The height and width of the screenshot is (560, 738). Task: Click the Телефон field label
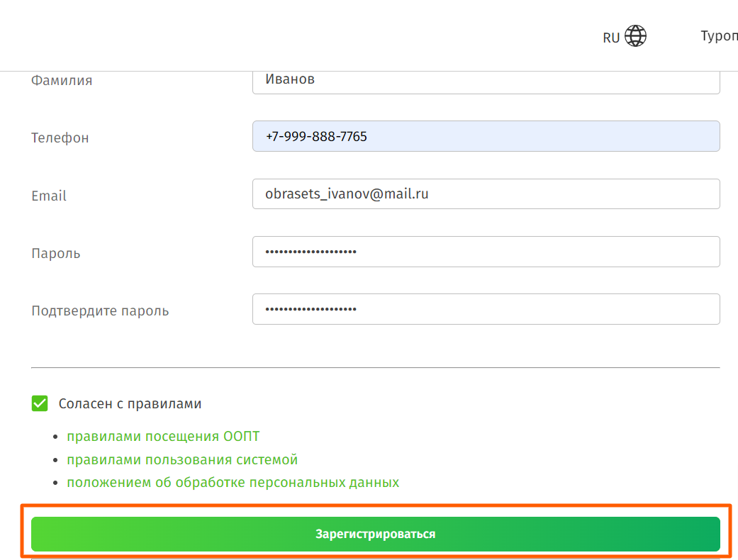pos(60,138)
